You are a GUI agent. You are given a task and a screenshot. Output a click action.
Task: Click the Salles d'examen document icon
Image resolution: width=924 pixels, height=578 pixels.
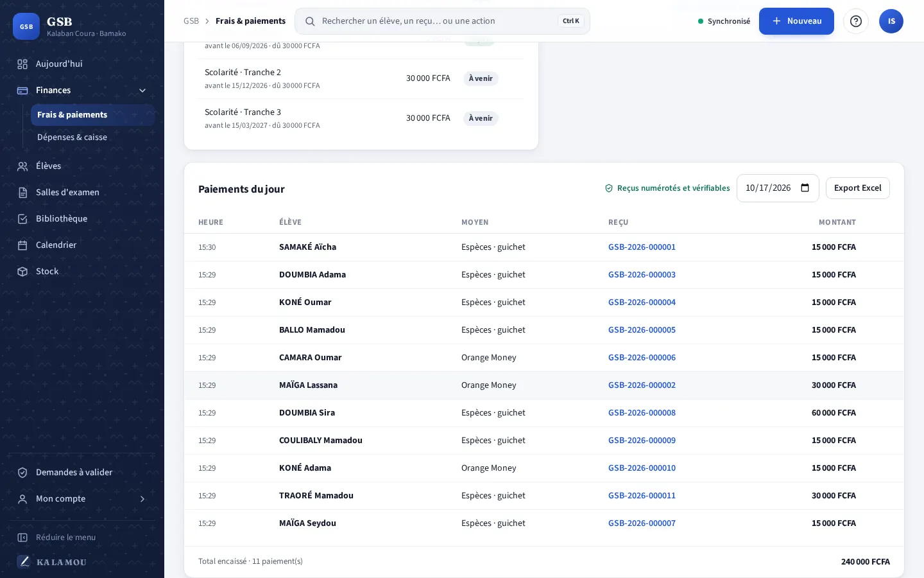pos(22,193)
